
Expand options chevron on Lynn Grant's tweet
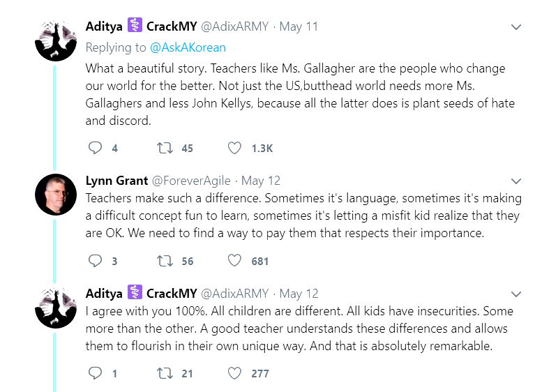516,181
